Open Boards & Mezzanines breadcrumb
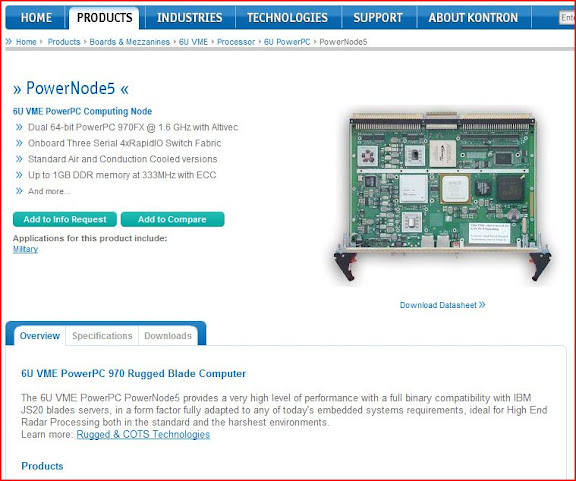The width and height of the screenshot is (576, 481). point(129,42)
